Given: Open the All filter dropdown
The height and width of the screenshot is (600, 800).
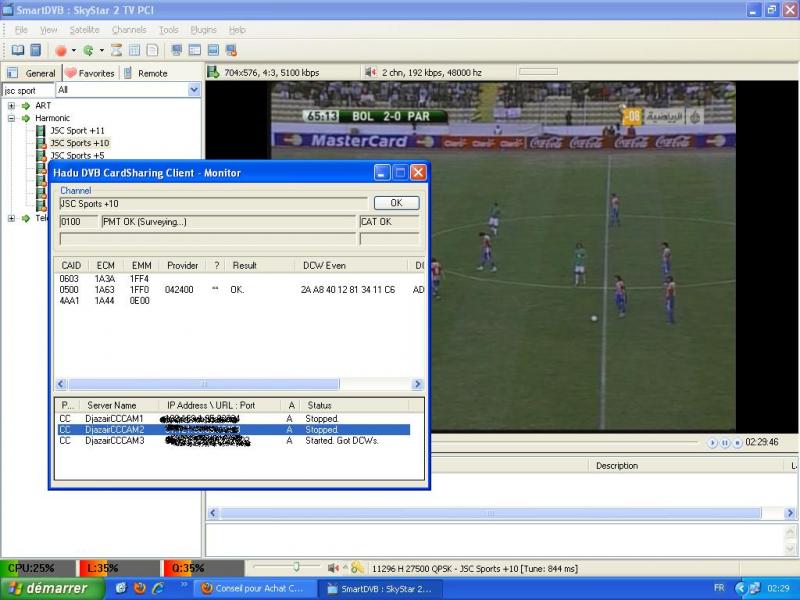Looking at the screenshot, I should (x=194, y=90).
